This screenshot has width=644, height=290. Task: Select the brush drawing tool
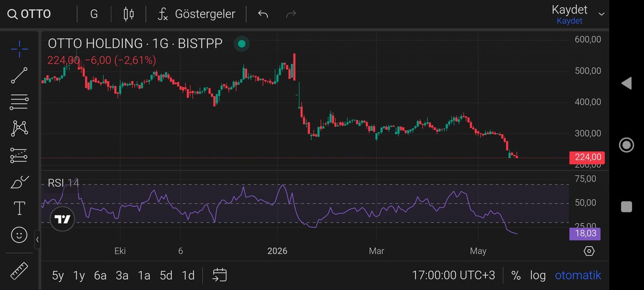pos(19,182)
